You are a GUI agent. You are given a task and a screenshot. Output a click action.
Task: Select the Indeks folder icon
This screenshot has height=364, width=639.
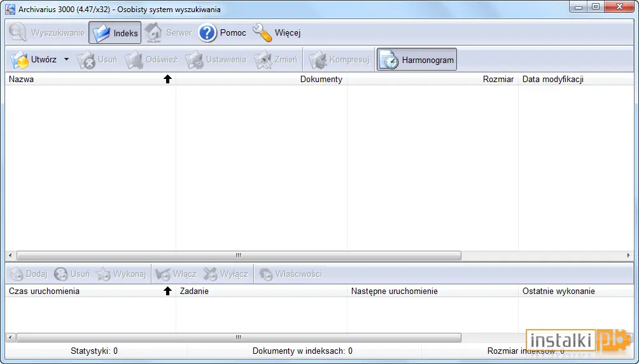pos(101,33)
